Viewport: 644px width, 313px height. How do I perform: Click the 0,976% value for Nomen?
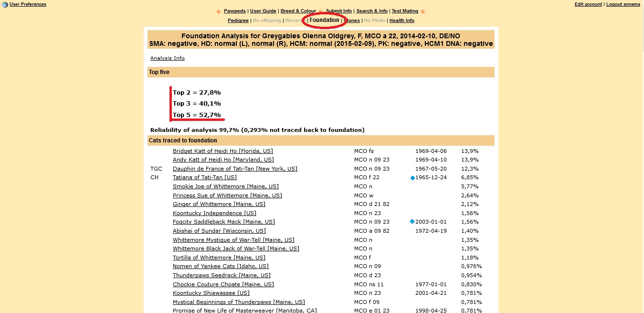tap(472, 266)
